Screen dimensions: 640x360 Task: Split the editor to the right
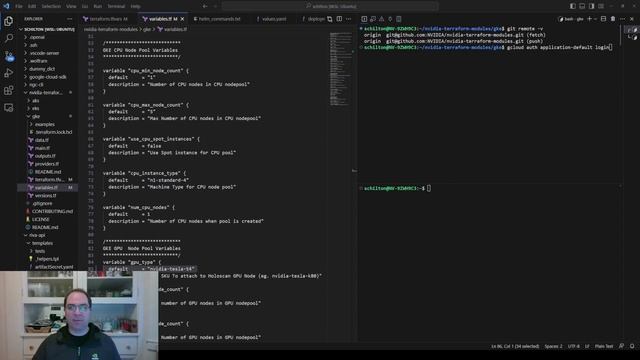click(x=339, y=19)
